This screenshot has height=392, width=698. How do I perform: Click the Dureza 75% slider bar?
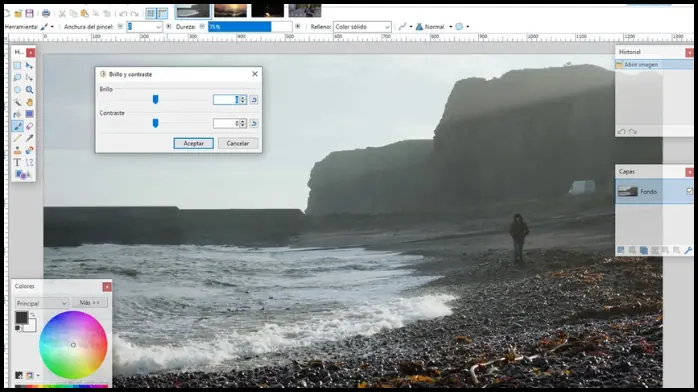[250, 27]
